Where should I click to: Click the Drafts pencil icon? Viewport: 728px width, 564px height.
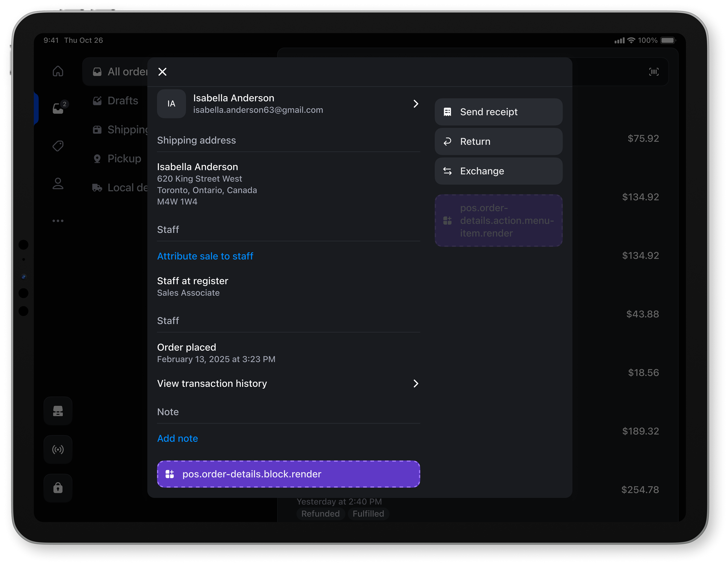point(97,101)
